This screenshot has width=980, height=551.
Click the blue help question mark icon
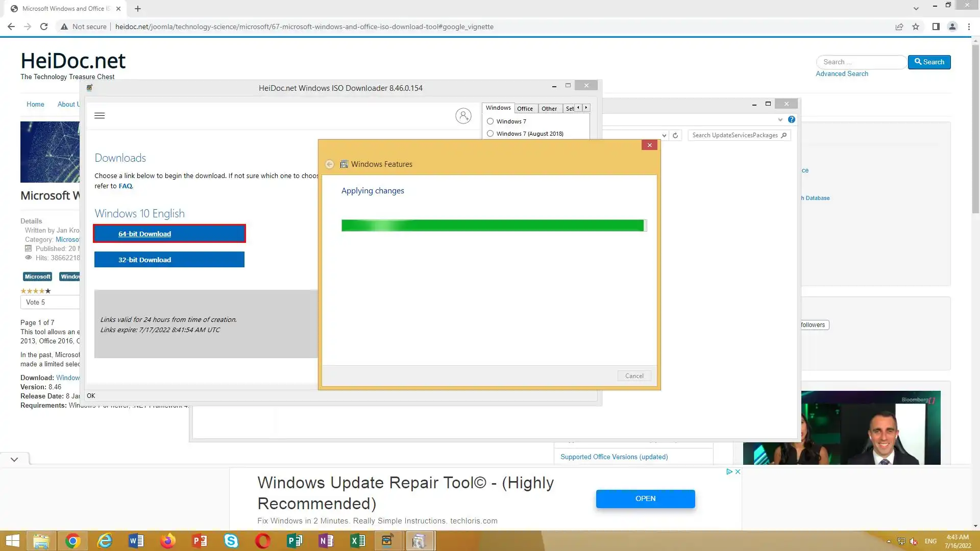[x=791, y=119]
